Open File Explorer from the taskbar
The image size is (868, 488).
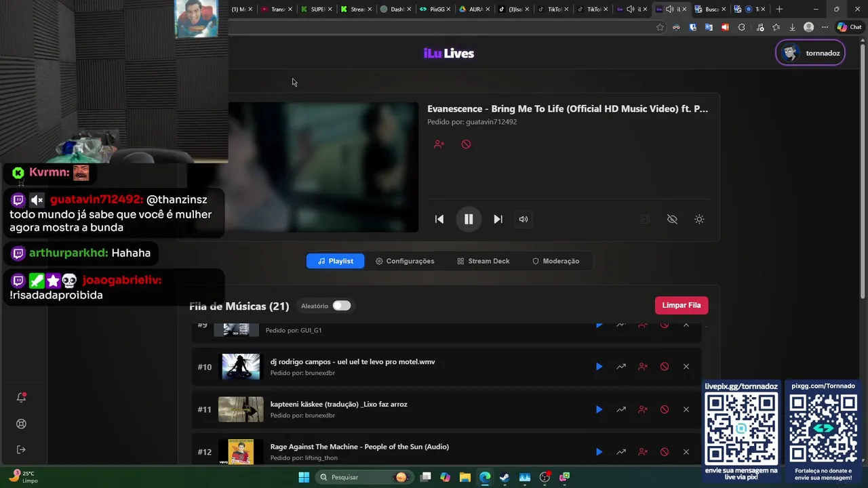pos(465,477)
